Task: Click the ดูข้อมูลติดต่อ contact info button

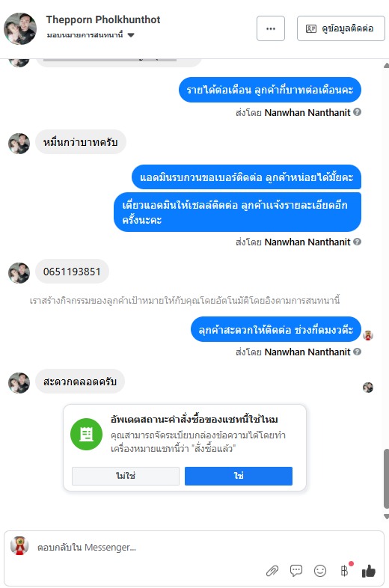Action: click(341, 28)
